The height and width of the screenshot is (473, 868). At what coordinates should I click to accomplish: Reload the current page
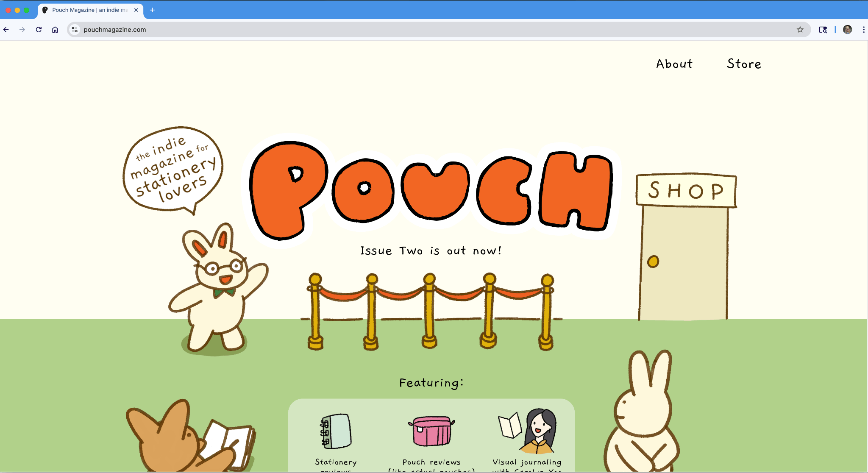pyautogui.click(x=39, y=30)
